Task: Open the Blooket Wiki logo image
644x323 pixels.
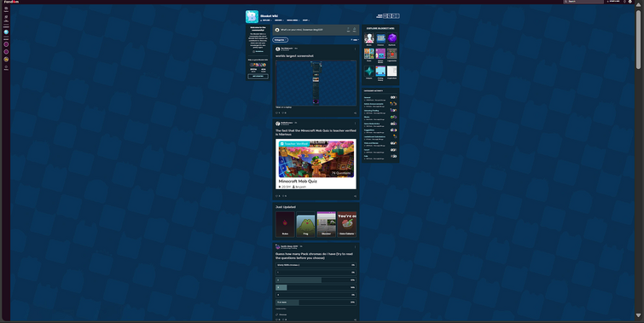Action: (252, 16)
